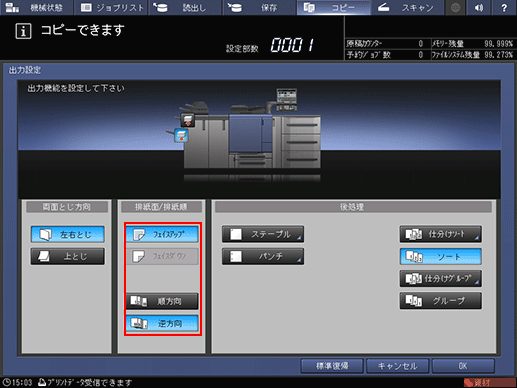Click the speaker volume icon
The image size is (517, 388).
(x=479, y=8)
